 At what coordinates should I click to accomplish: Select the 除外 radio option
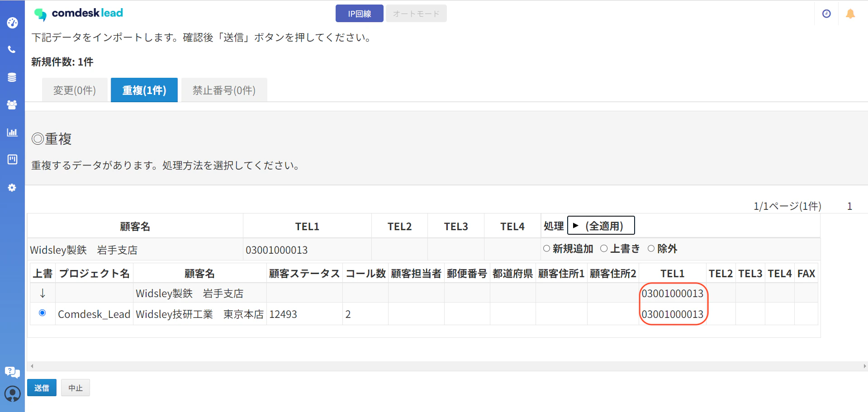click(x=651, y=248)
